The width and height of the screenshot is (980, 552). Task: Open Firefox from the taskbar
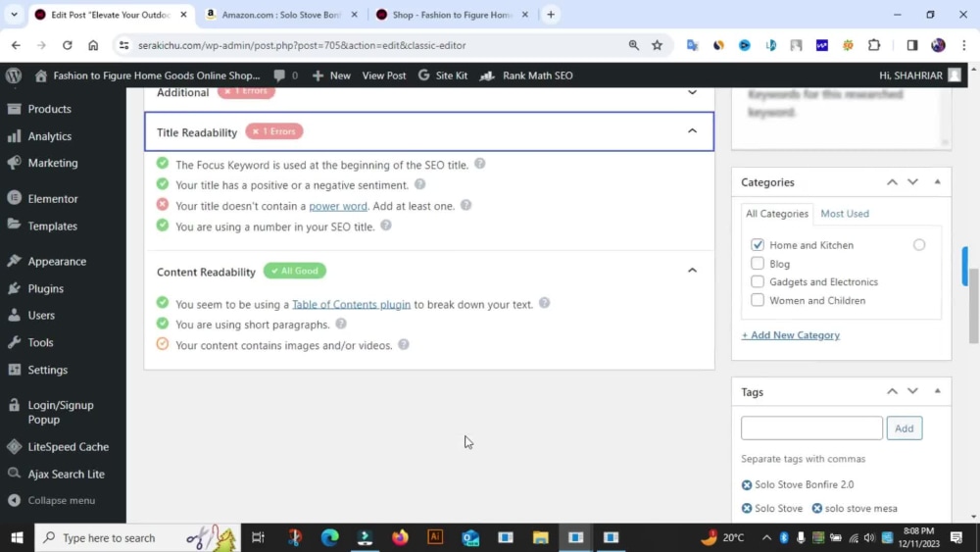coord(400,537)
